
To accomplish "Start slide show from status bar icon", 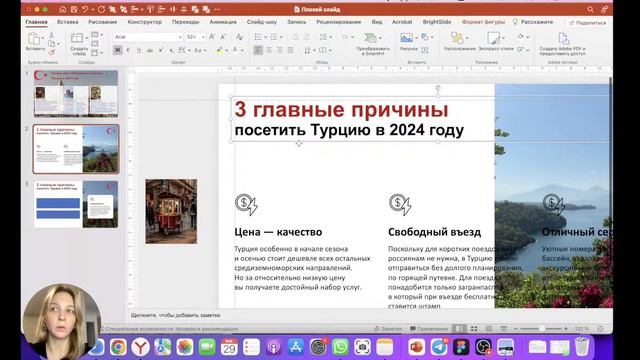I will [504, 328].
